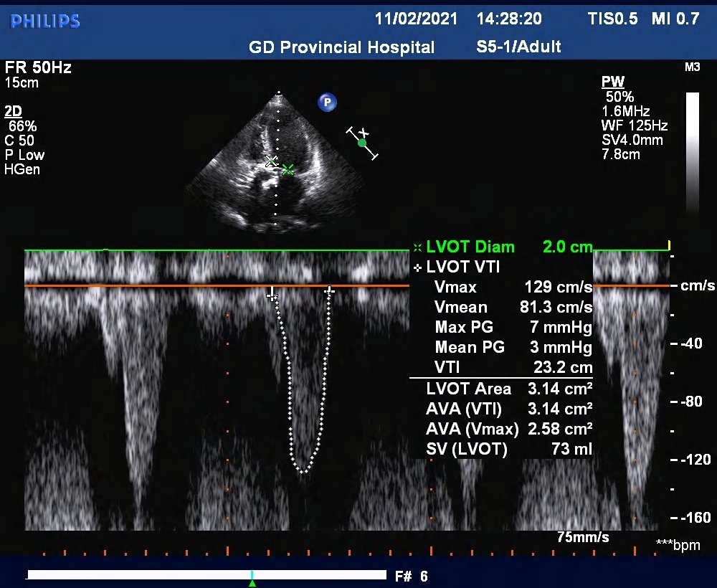Click the left VTI trace start caliper
The height and width of the screenshot is (588, 717).
point(272,293)
